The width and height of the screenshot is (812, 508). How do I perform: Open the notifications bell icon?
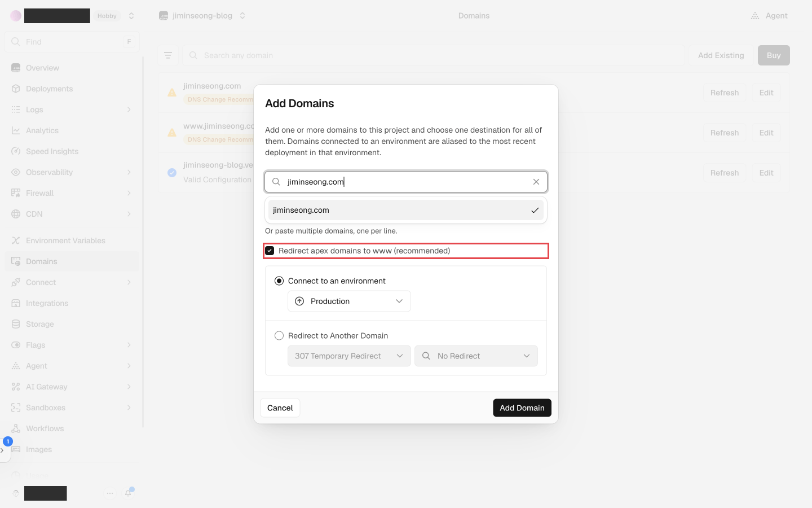point(129,493)
